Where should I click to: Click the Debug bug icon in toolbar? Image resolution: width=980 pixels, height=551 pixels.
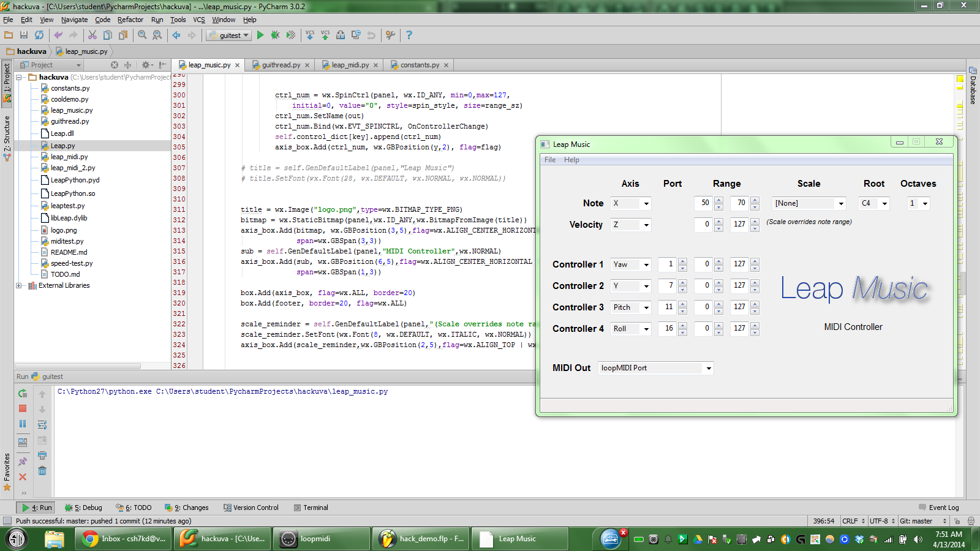click(x=276, y=36)
